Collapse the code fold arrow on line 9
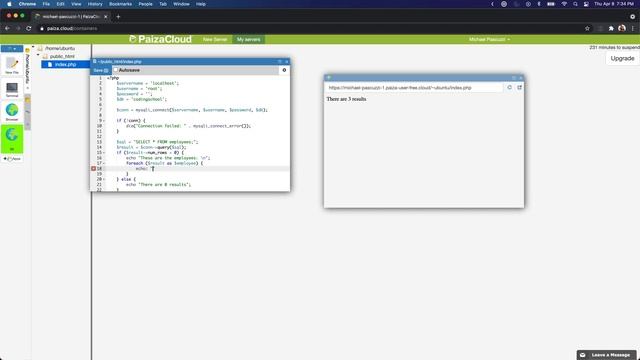Image resolution: width=640 pixels, height=360 pixels. [104, 121]
